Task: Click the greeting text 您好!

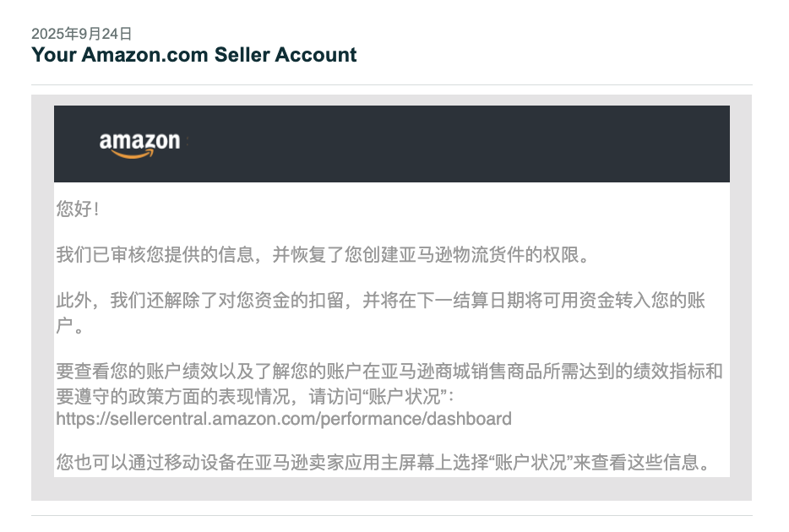Action: point(78,209)
